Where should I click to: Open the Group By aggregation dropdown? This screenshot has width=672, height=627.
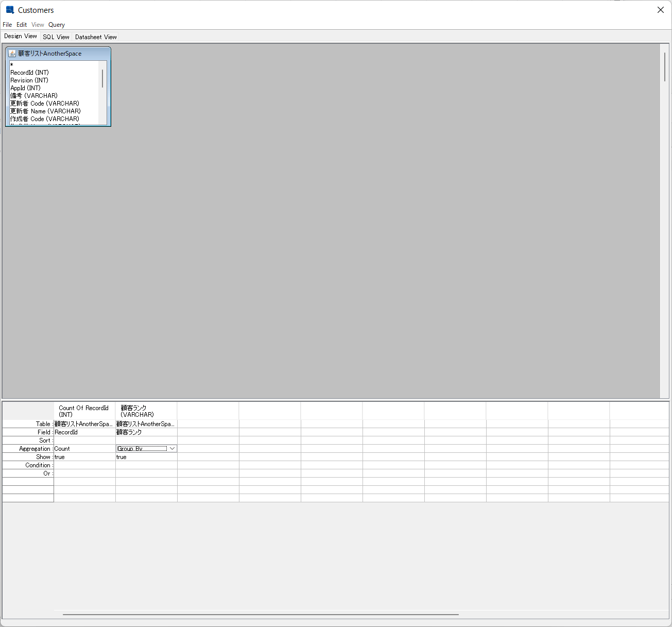click(172, 449)
